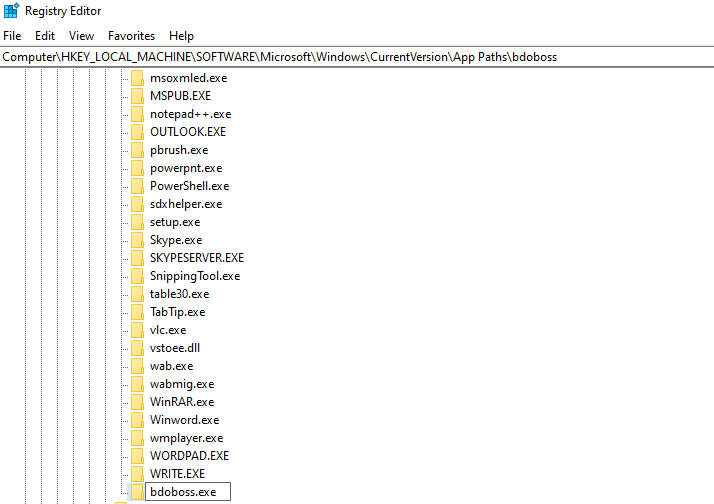The image size is (714, 504).
Task: Click the bdoboss.exe folder icon
Action: 137,492
